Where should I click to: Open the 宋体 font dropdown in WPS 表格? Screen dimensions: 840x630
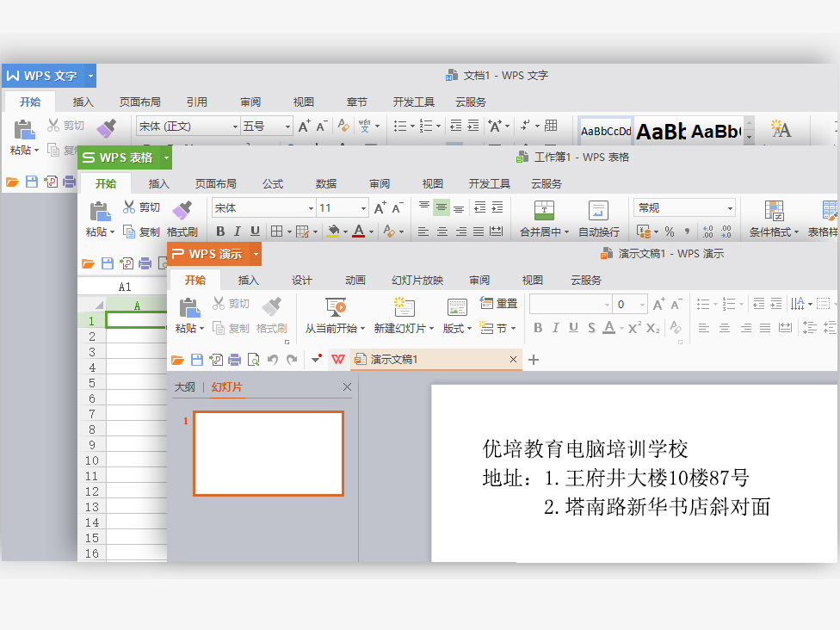[311, 208]
